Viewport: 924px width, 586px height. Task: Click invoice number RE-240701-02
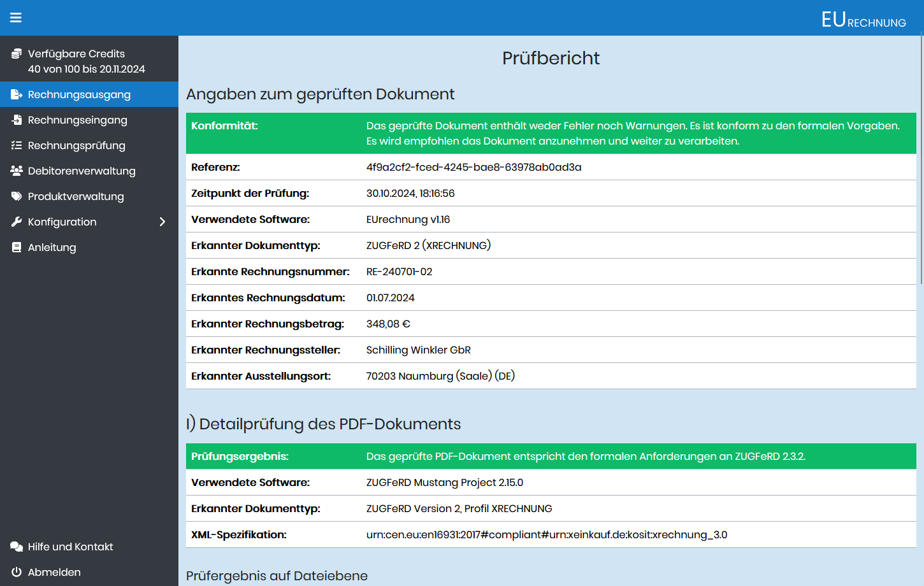point(399,271)
